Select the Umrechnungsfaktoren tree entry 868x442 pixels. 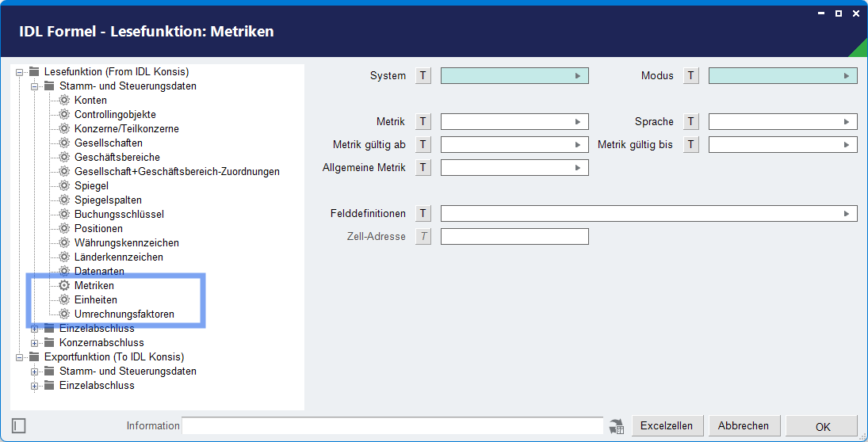124,314
